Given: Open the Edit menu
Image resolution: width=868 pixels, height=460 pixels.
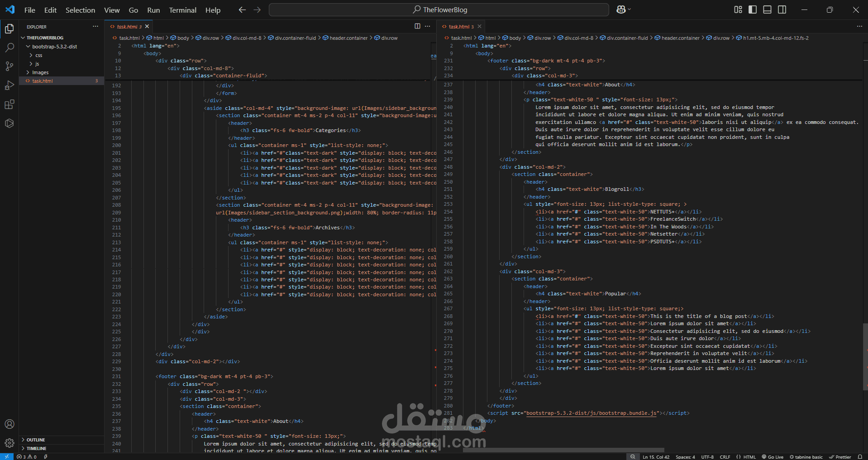Looking at the screenshot, I should (50, 10).
